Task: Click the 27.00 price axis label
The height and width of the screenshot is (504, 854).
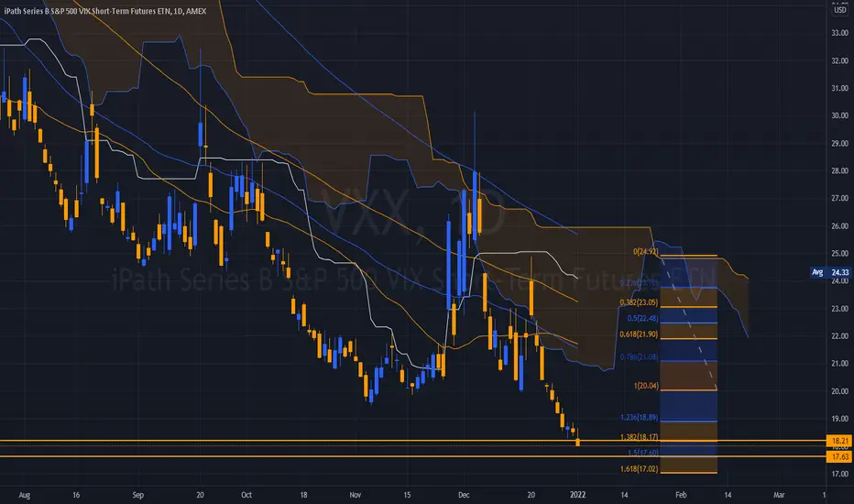Action: tap(840, 198)
